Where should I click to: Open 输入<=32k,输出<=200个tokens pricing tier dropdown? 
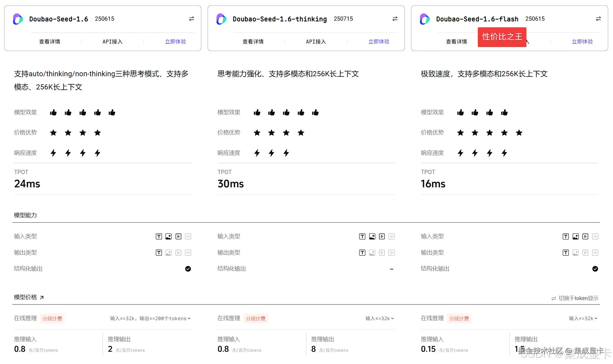(150, 318)
